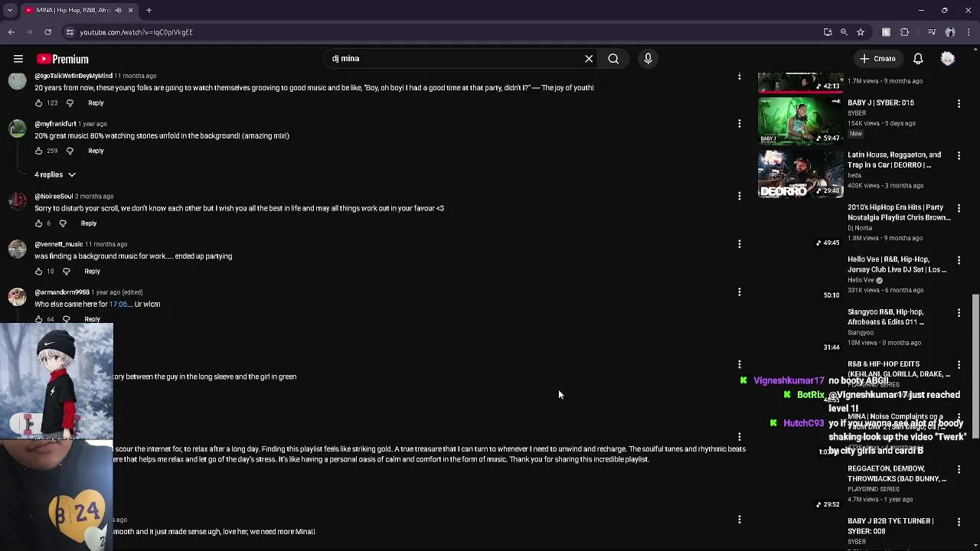This screenshot has height=551, width=980.
Task: Clear the search box text
Action: tap(589, 59)
